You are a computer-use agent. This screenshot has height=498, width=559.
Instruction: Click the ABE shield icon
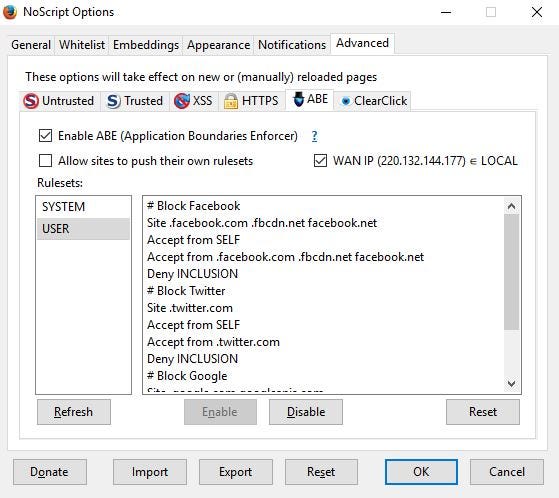[x=298, y=99]
